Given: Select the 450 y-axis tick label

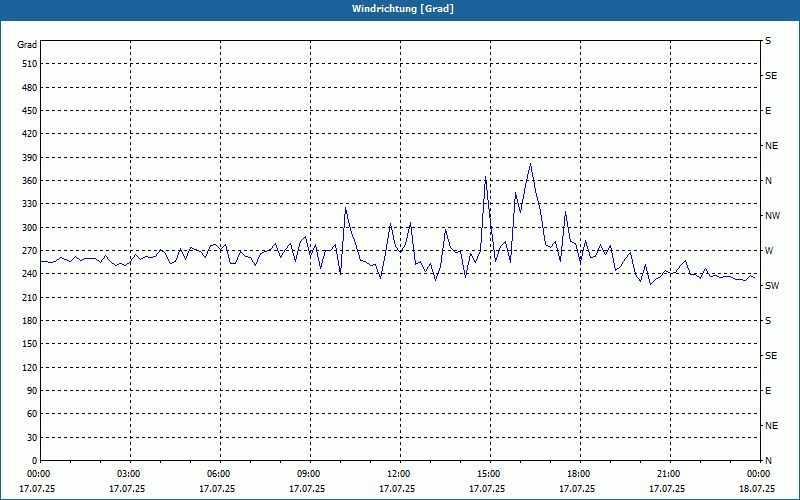Looking at the screenshot, I should (x=30, y=111).
